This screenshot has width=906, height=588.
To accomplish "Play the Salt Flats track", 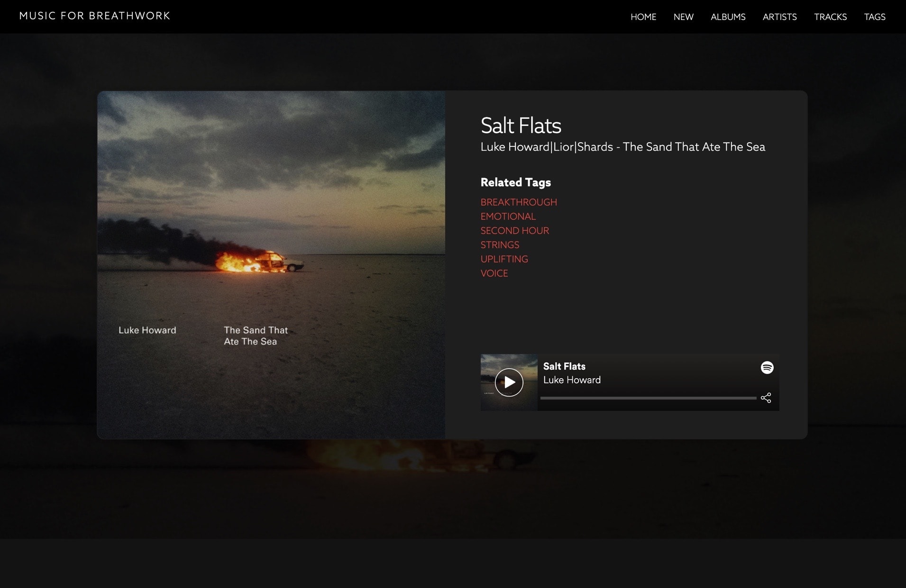I will coord(509,382).
